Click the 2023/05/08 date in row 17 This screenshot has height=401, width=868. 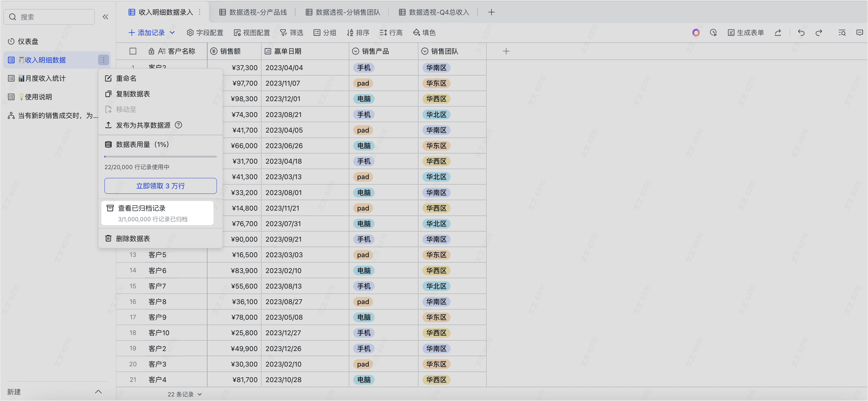point(305,318)
